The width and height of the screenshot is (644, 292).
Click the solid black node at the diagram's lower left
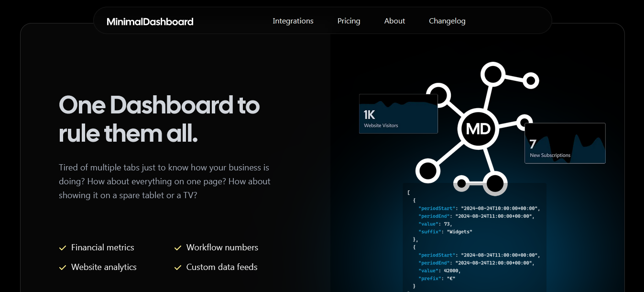tap(427, 170)
